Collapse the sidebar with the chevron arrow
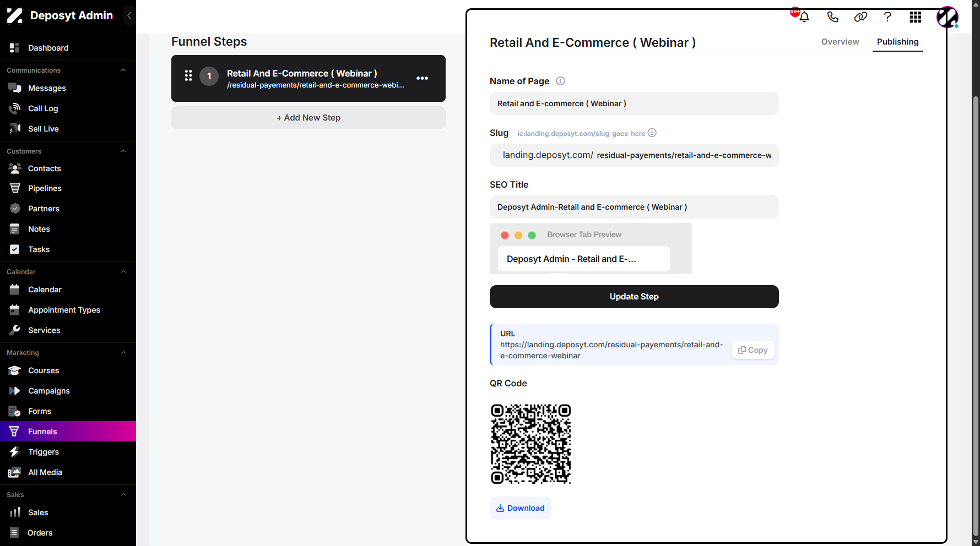 [x=129, y=15]
